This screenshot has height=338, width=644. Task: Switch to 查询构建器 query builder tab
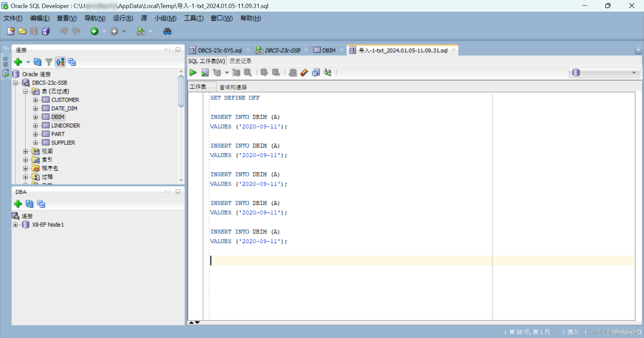[233, 87]
